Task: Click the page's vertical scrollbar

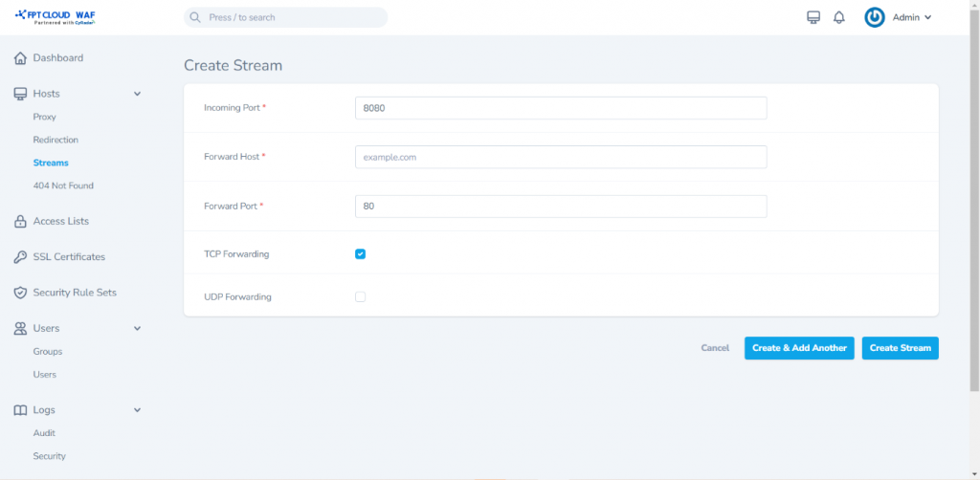Action: coord(974,191)
